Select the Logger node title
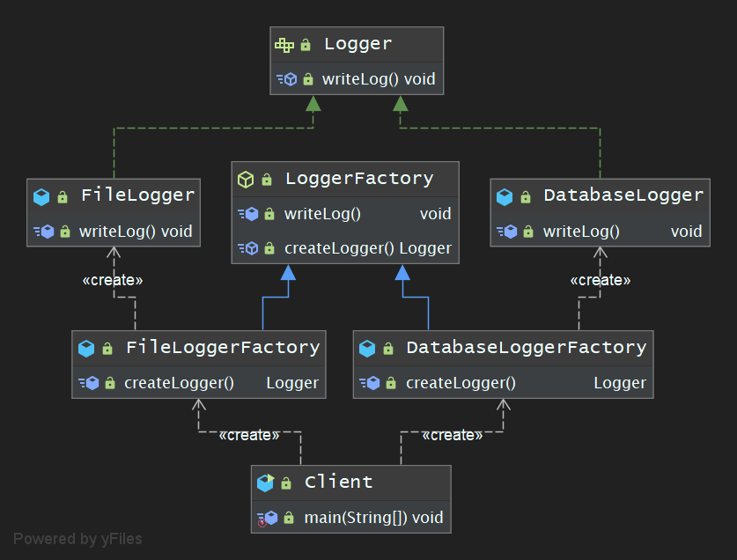Viewport: 737px width, 560px height. tap(357, 44)
